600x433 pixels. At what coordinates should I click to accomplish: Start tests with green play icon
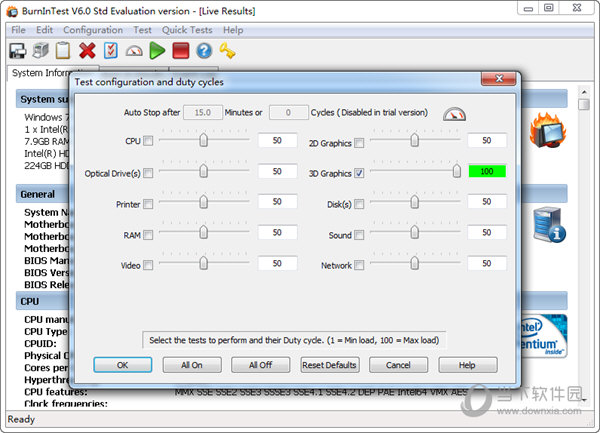pos(157,50)
